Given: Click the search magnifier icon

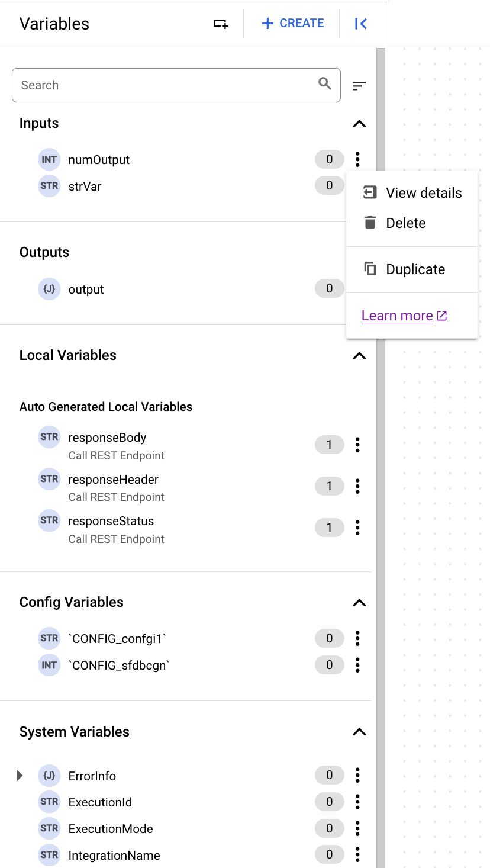Looking at the screenshot, I should (x=324, y=85).
